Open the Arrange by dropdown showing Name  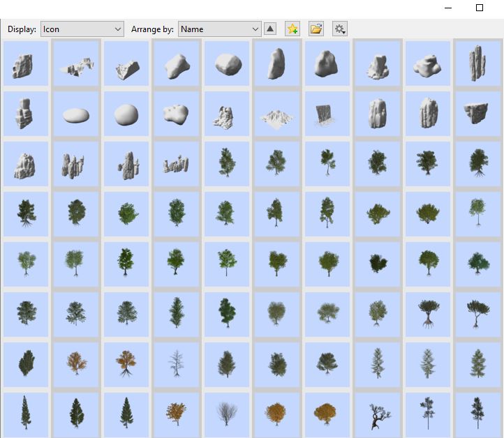click(x=219, y=29)
